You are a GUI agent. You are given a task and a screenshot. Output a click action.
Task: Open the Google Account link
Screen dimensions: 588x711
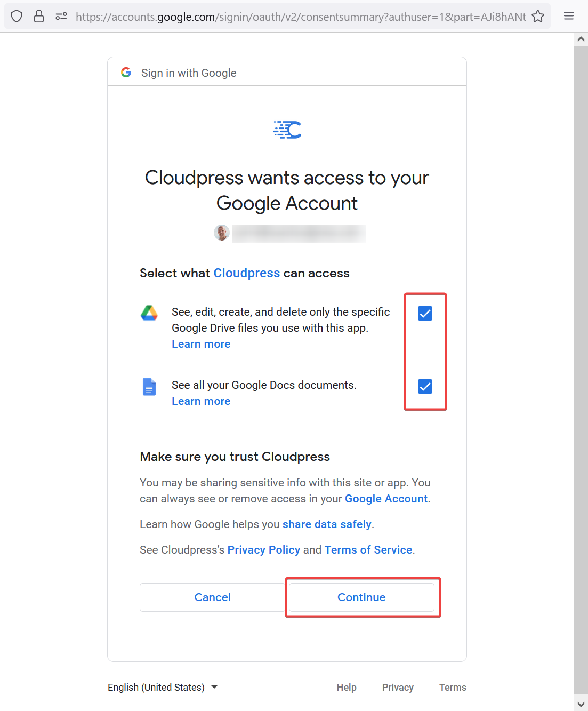click(386, 499)
